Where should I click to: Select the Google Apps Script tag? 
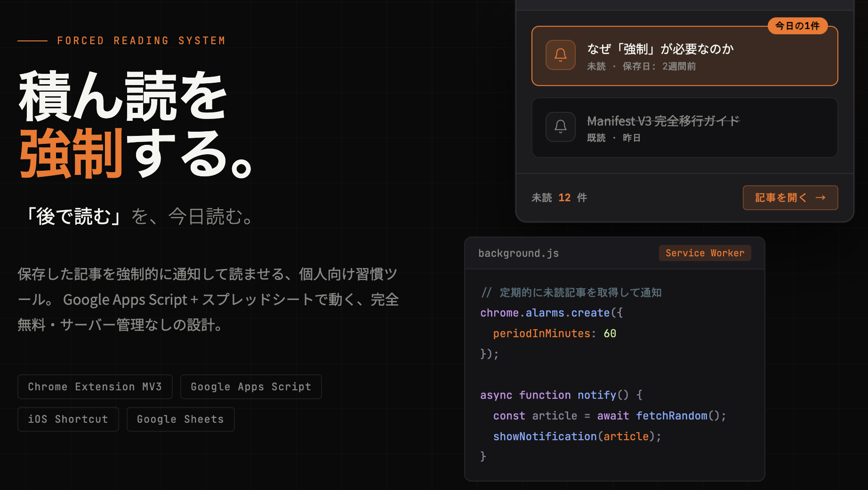[x=250, y=387]
